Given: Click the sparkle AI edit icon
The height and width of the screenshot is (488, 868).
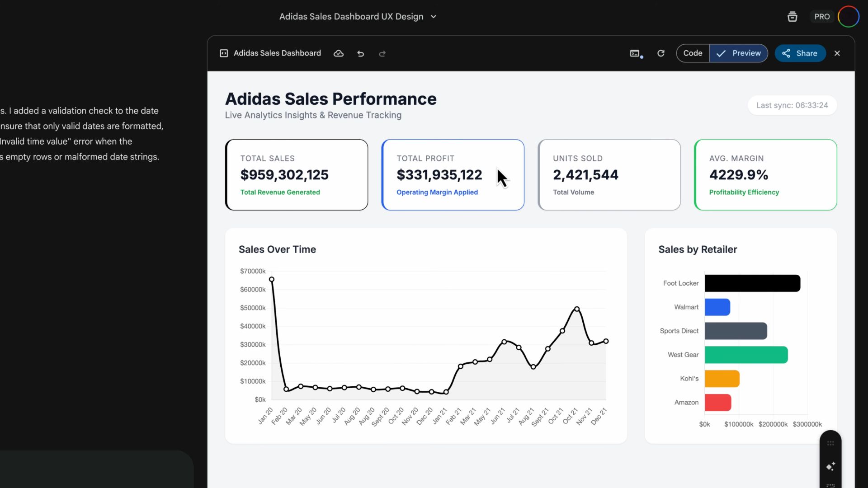Looking at the screenshot, I should (x=830, y=466).
